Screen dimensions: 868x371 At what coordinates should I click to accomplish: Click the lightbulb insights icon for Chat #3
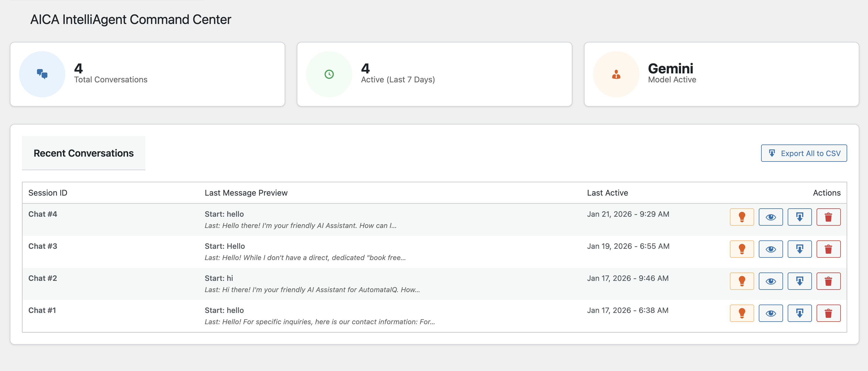pos(742,249)
